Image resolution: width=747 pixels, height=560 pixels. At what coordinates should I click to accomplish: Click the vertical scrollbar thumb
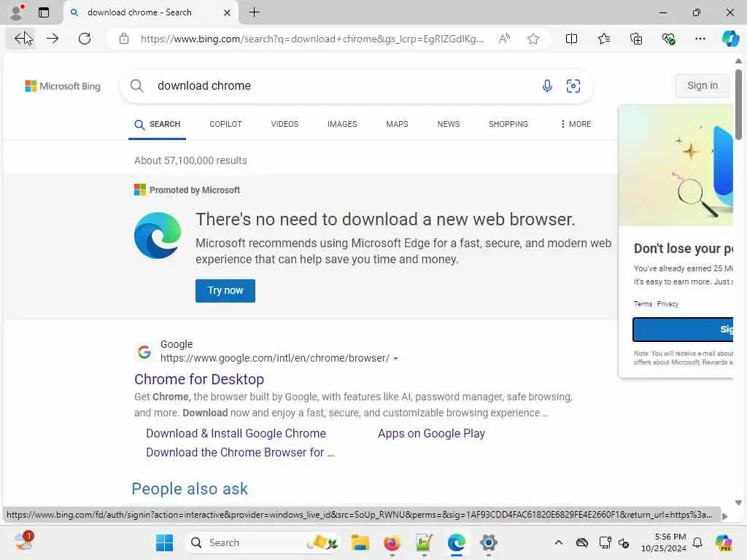coord(738,104)
